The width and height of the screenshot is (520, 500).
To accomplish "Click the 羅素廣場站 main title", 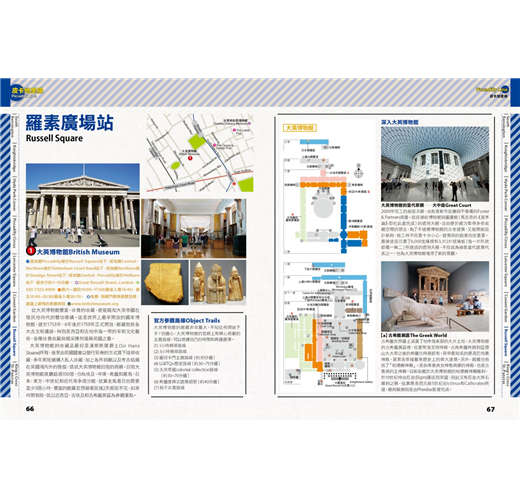I will coord(70,123).
